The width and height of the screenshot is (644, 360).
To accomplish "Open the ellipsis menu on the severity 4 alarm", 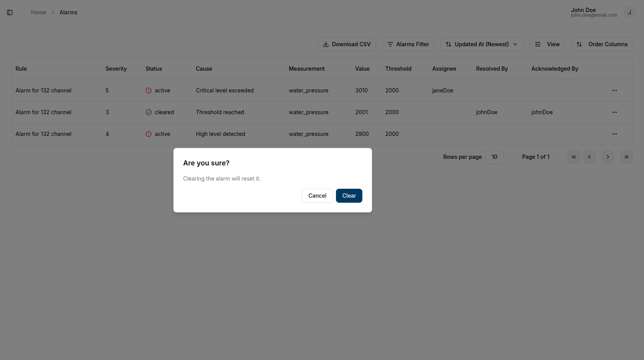I will click(614, 134).
